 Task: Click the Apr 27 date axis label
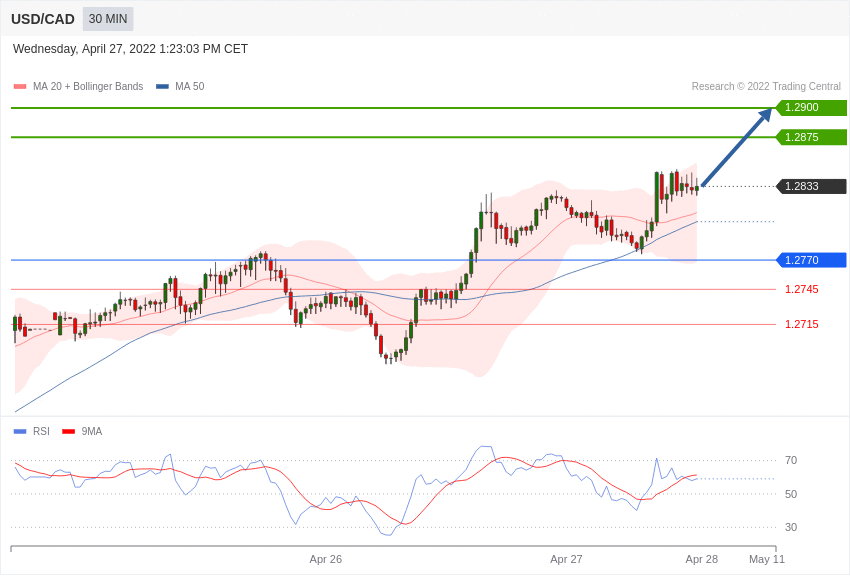click(566, 559)
